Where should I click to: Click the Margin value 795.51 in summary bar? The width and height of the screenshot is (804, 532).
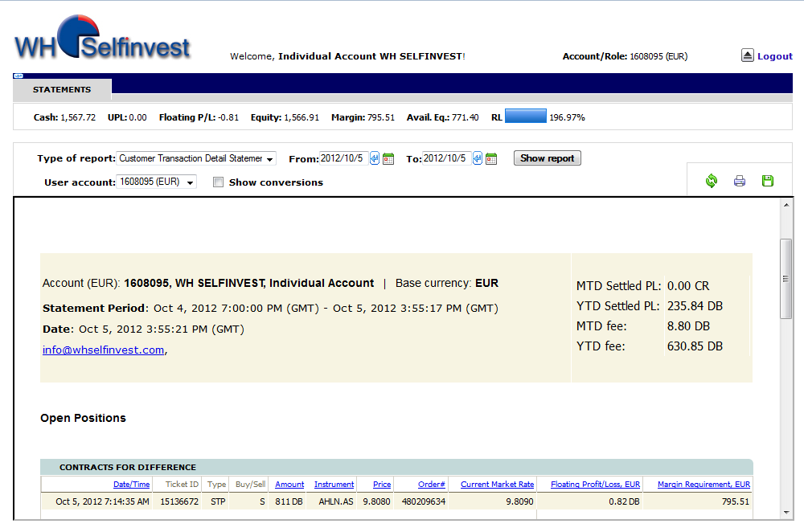click(381, 117)
